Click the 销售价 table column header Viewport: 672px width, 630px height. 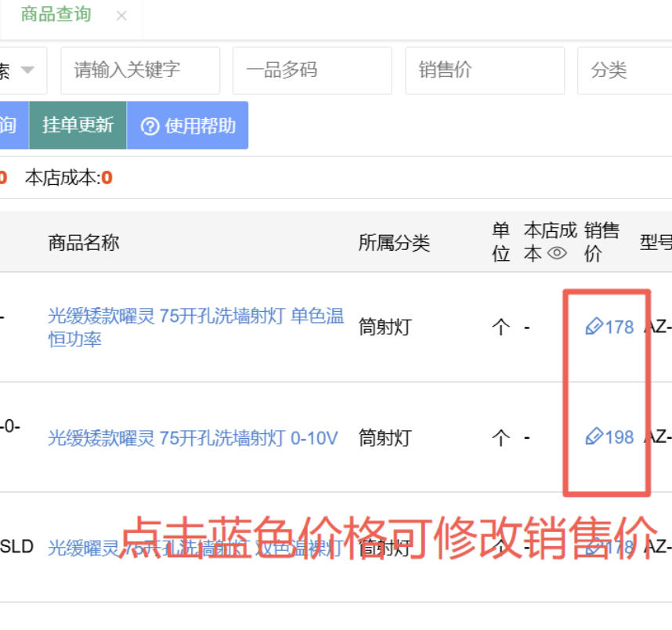pyautogui.click(x=602, y=241)
